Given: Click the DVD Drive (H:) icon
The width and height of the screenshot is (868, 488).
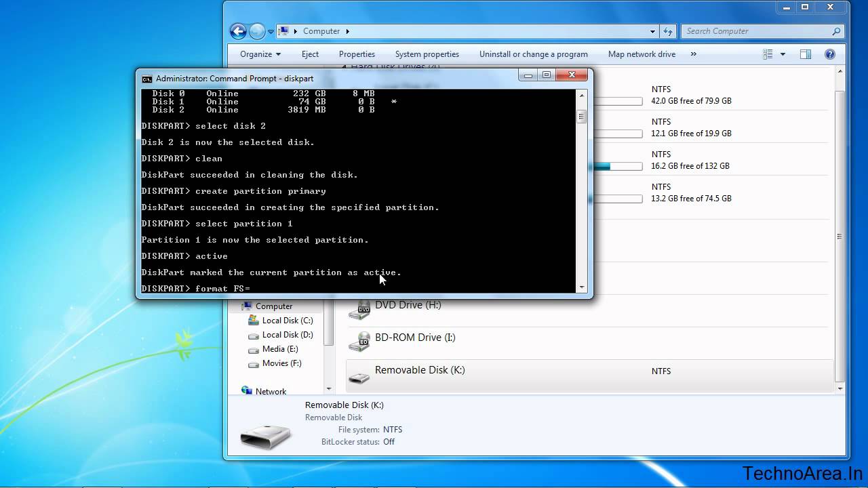Looking at the screenshot, I should 359,309.
